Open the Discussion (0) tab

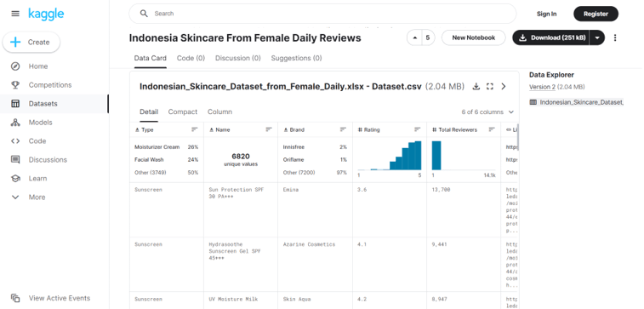pyautogui.click(x=238, y=59)
